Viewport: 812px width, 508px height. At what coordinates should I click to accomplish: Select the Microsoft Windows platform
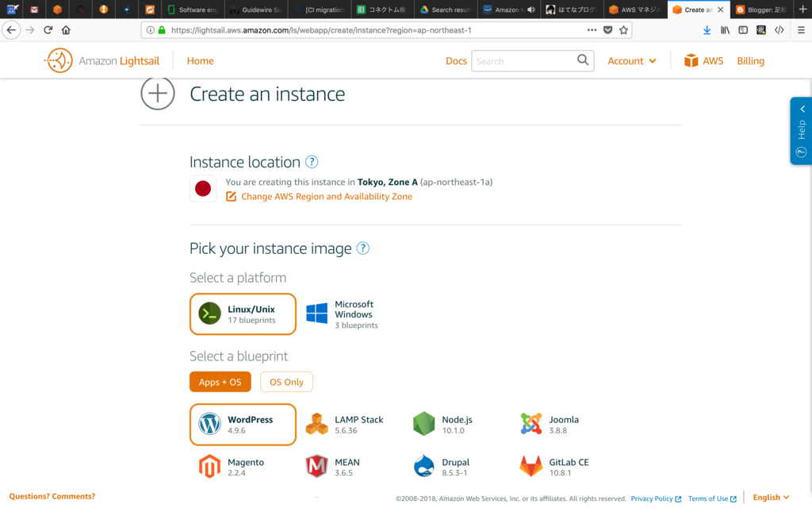[343, 314]
